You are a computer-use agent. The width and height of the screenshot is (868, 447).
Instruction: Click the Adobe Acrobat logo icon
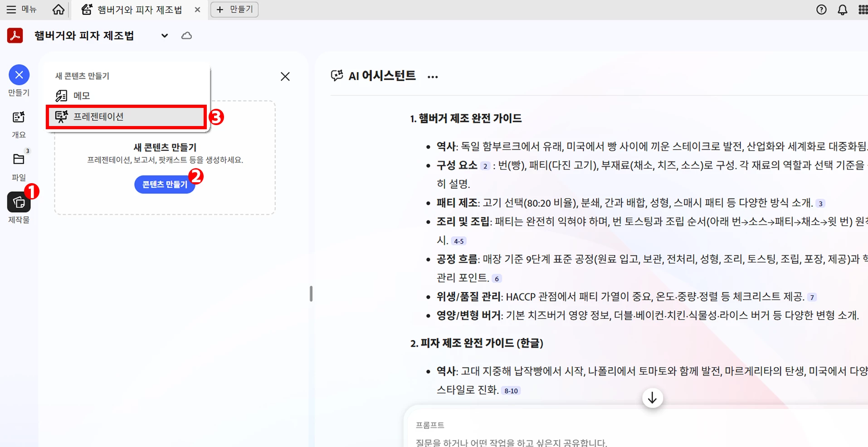pos(15,35)
